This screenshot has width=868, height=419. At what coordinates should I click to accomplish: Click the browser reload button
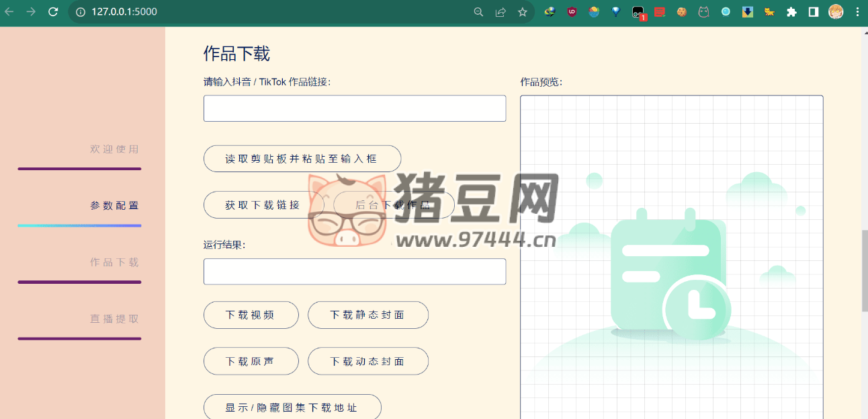(53, 11)
